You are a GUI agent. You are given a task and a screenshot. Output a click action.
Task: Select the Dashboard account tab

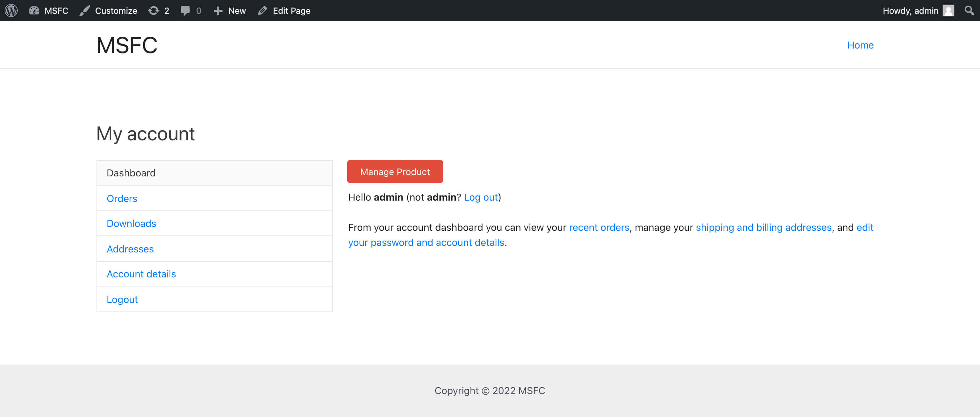pyautogui.click(x=131, y=173)
